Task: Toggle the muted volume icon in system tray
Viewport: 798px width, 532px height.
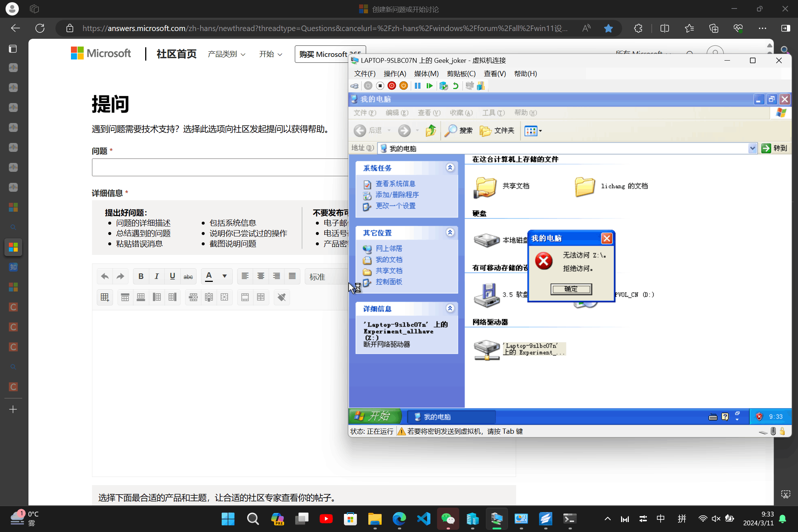Action: coord(716,519)
